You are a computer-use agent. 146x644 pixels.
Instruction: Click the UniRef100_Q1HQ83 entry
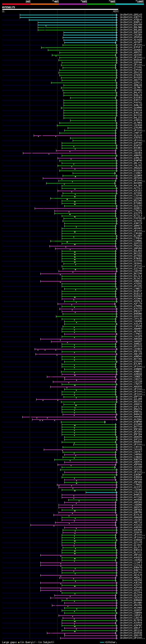[x=131, y=50]
